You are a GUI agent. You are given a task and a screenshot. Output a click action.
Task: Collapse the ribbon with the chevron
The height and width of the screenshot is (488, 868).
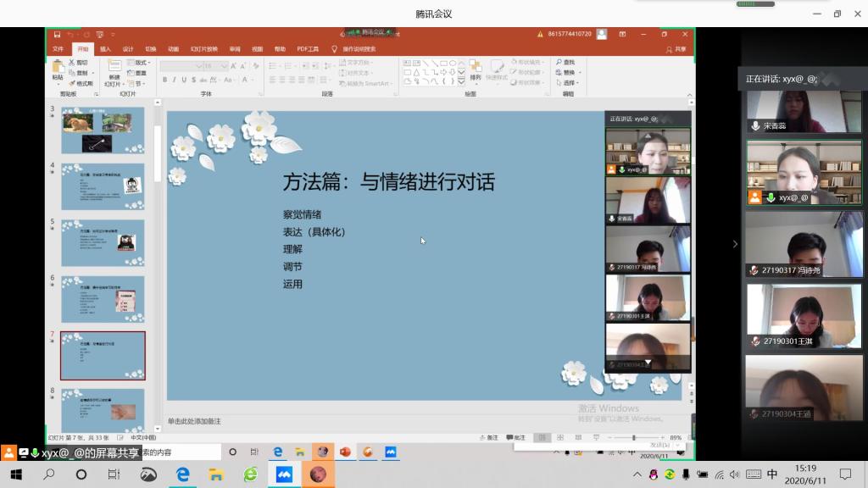pyautogui.click(x=689, y=95)
